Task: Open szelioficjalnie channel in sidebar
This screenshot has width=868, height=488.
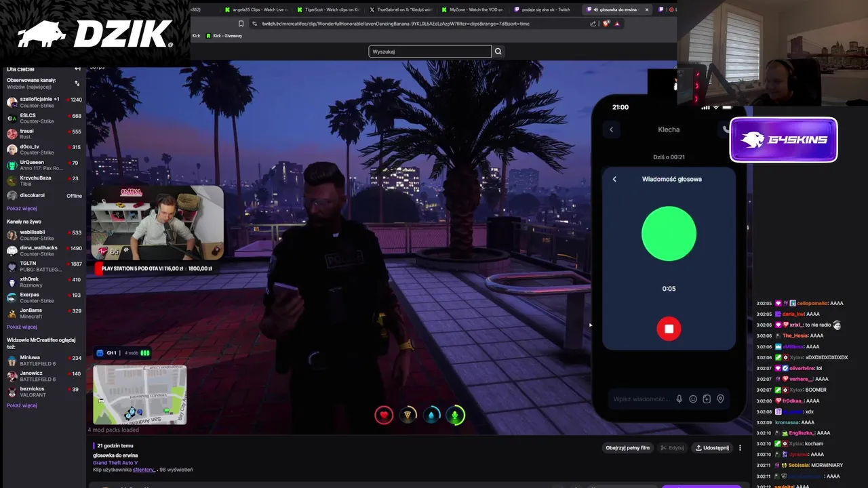Action: click(x=44, y=102)
